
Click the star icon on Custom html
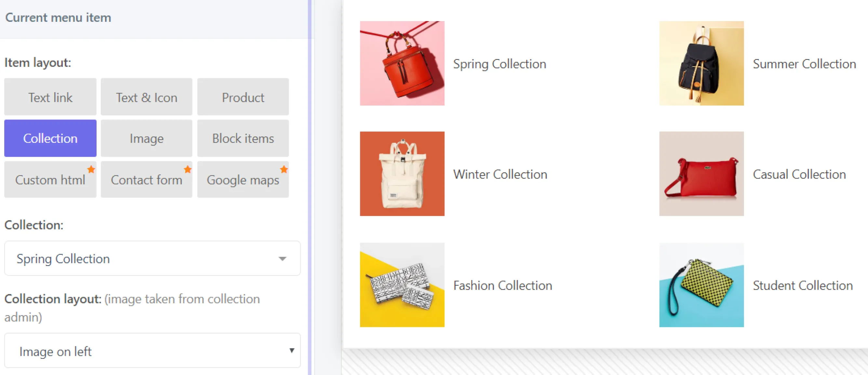91,169
